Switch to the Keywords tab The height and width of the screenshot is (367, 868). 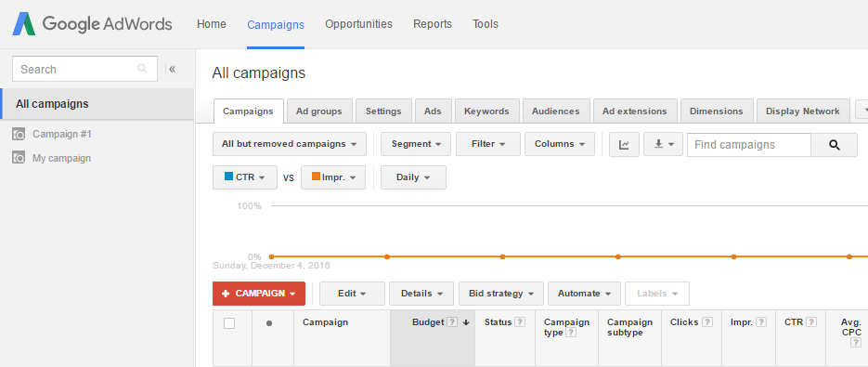(x=486, y=111)
